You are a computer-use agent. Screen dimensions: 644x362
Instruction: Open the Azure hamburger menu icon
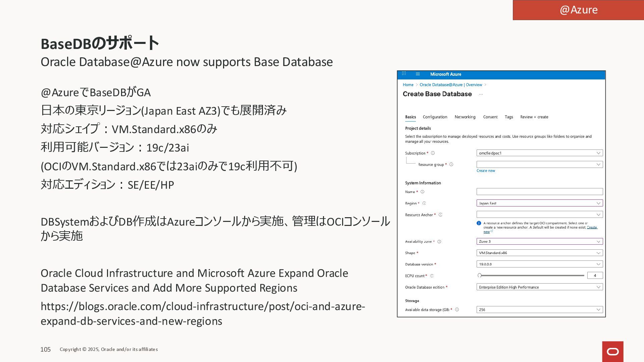[x=418, y=74]
